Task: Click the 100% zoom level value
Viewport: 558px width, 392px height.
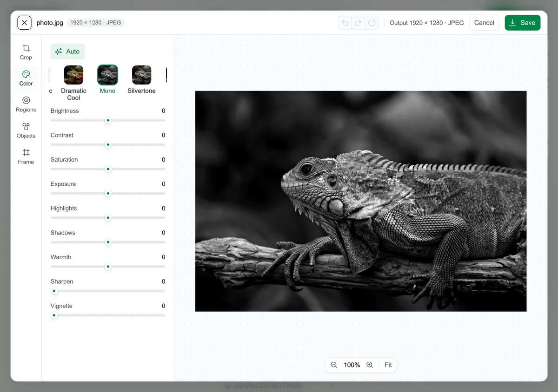Action: [x=352, y=365]
